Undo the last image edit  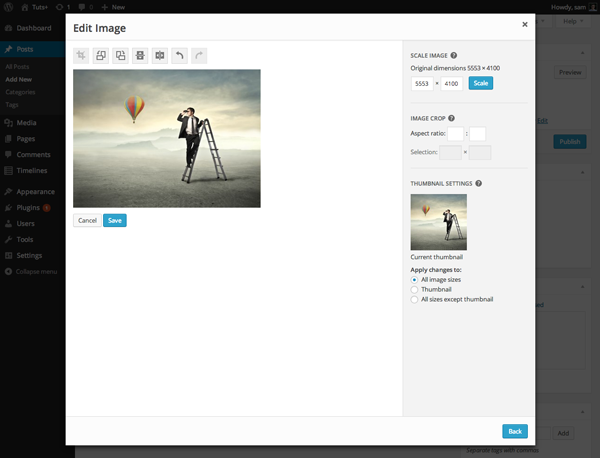click(x=179, y=55)
